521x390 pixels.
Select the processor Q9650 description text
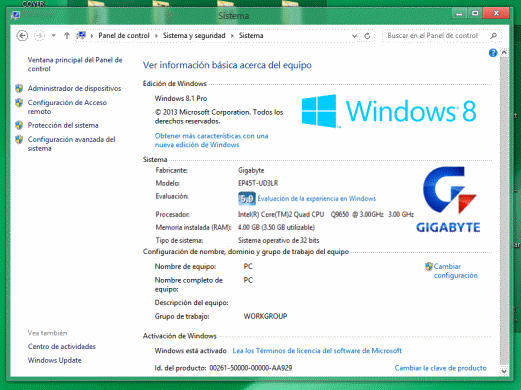coord(326,214)
